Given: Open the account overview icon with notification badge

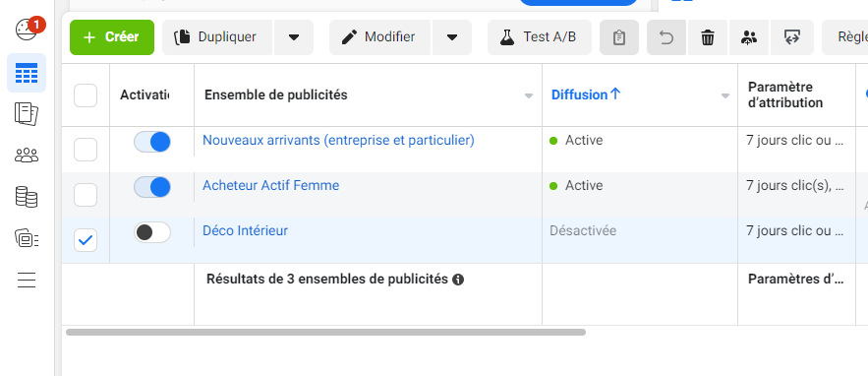Looking at the screenshot, I should (x=28, y=30).
